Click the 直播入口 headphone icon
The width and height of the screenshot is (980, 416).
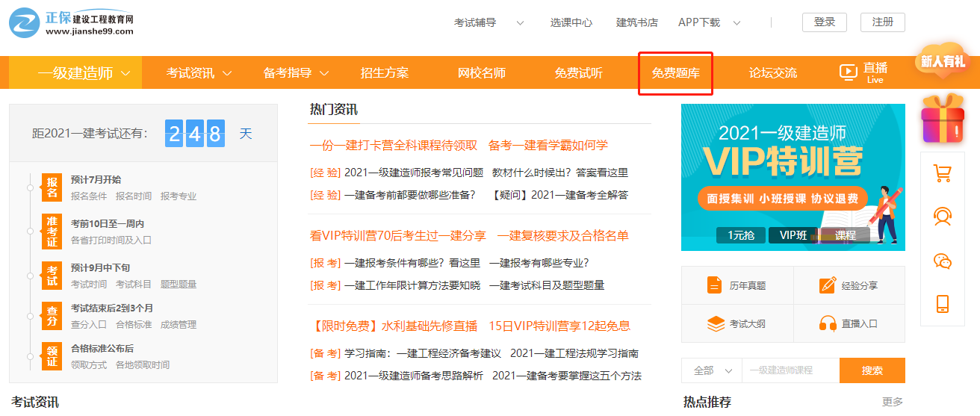tap(827, 324)
